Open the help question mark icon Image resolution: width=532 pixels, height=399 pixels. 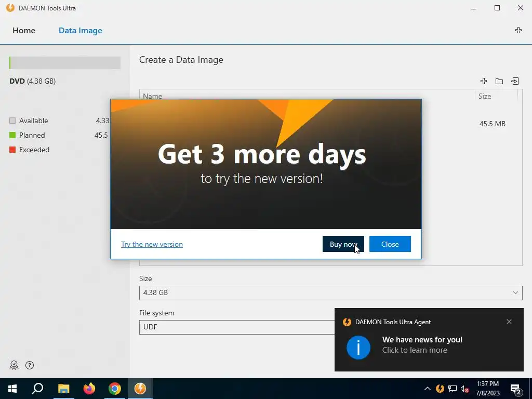30,365
